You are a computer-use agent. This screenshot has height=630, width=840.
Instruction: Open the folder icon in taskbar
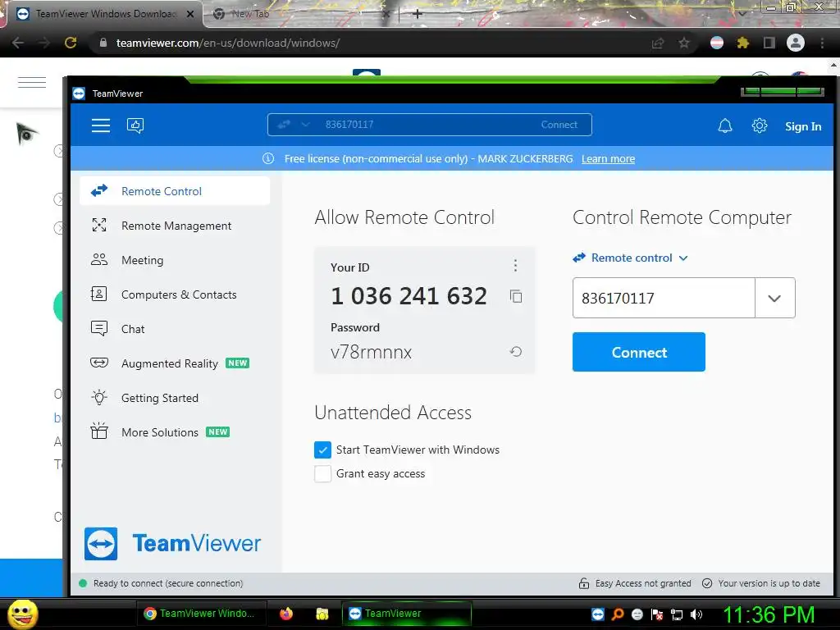pos(322,614)
